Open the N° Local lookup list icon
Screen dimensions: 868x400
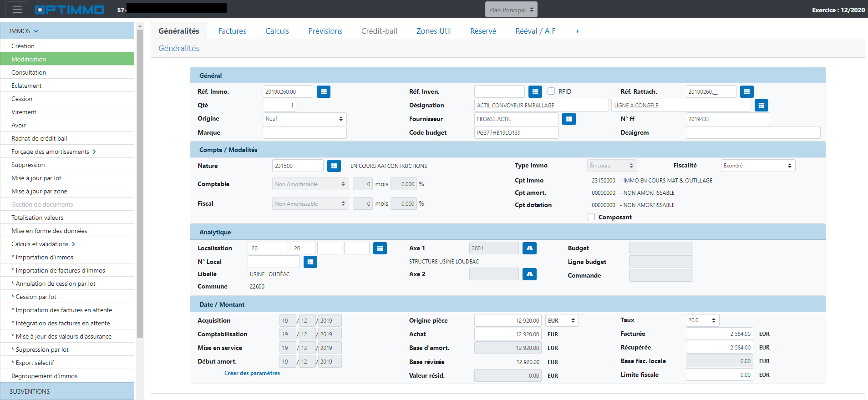[x=310, y=262]
